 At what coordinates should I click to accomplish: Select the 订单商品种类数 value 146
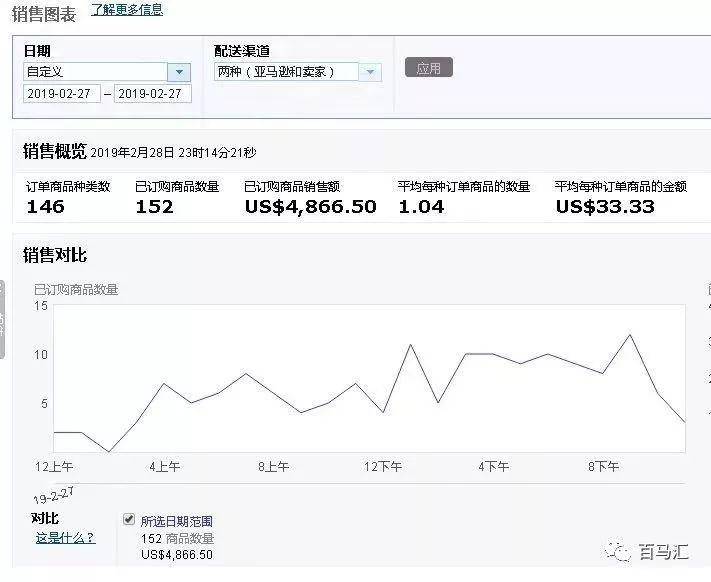[x=45, y=207]
